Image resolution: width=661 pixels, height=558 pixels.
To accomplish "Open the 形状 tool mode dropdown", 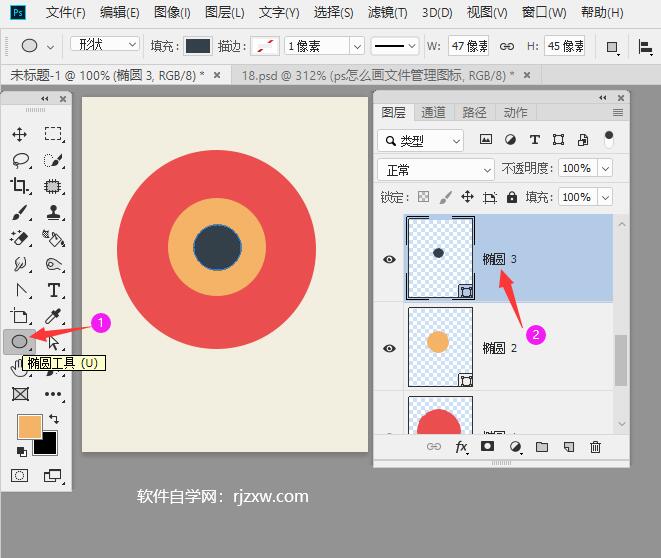I will click(105, 45).
